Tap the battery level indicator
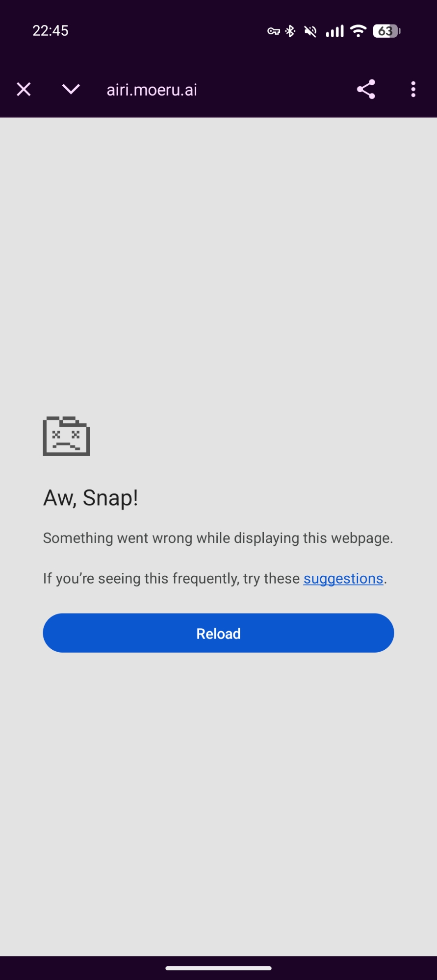Viewport: 437px width, 980px height. 387,31
